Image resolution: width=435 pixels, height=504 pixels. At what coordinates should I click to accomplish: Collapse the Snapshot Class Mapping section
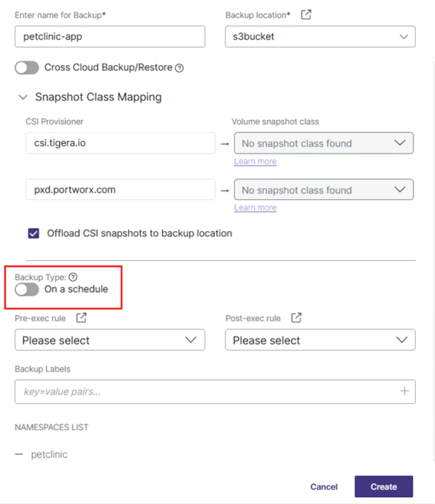pos(23,97)
